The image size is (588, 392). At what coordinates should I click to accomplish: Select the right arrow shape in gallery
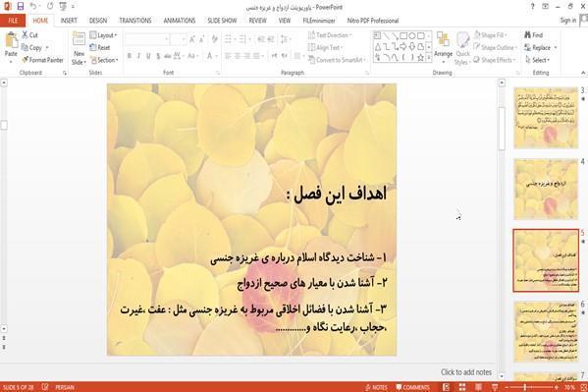pos(403,46)
